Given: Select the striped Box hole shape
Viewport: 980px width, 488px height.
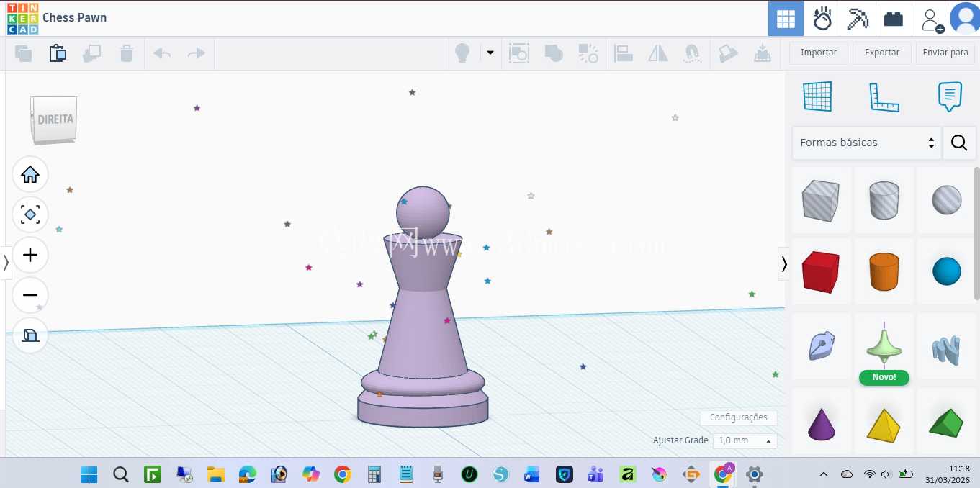Looking at the screenshot, I should click(x=821, y=200).
